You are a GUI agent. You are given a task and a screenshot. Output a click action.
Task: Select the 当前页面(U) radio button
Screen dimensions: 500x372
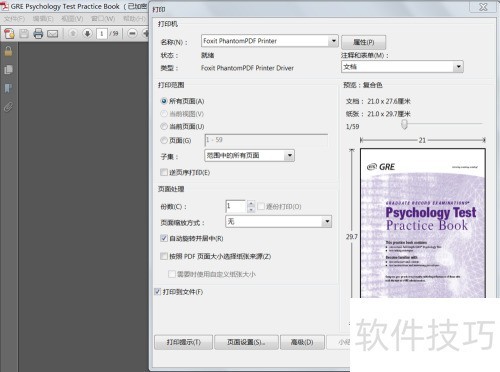click(164, 126)
